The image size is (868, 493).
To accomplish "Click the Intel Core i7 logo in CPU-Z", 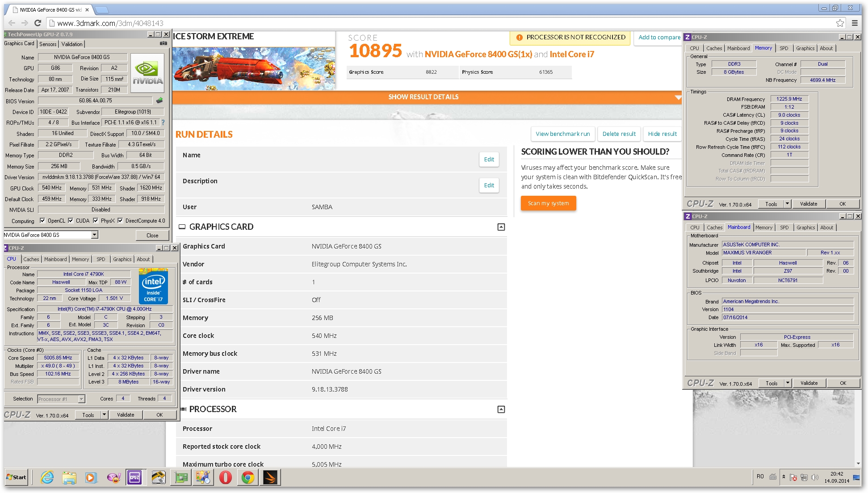I will coord(153,286).
